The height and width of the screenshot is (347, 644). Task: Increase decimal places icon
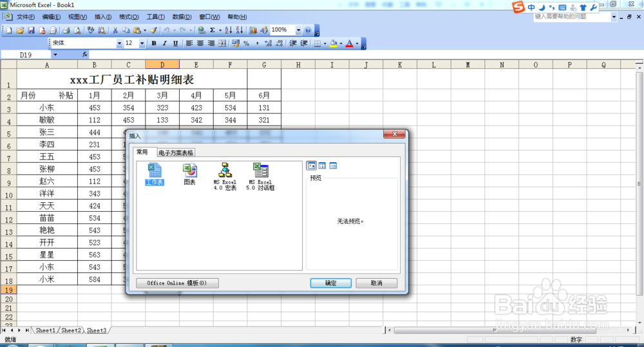268,43
